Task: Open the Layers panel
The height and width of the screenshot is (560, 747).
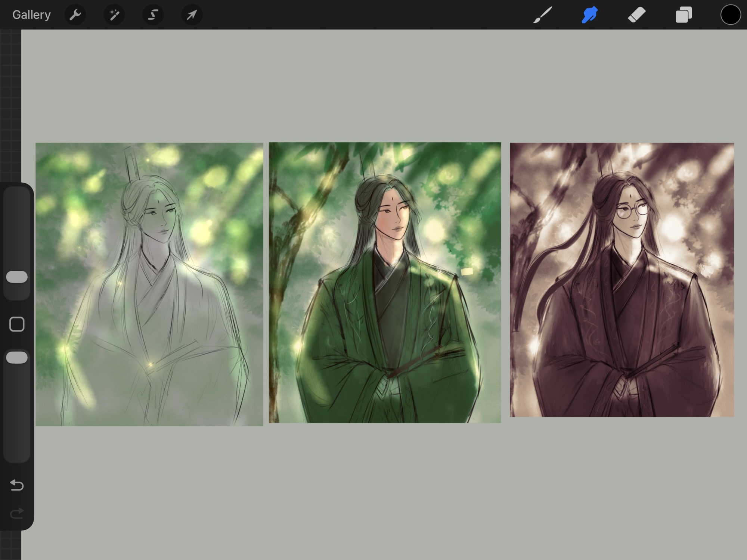Action: (x=684, y=15)
